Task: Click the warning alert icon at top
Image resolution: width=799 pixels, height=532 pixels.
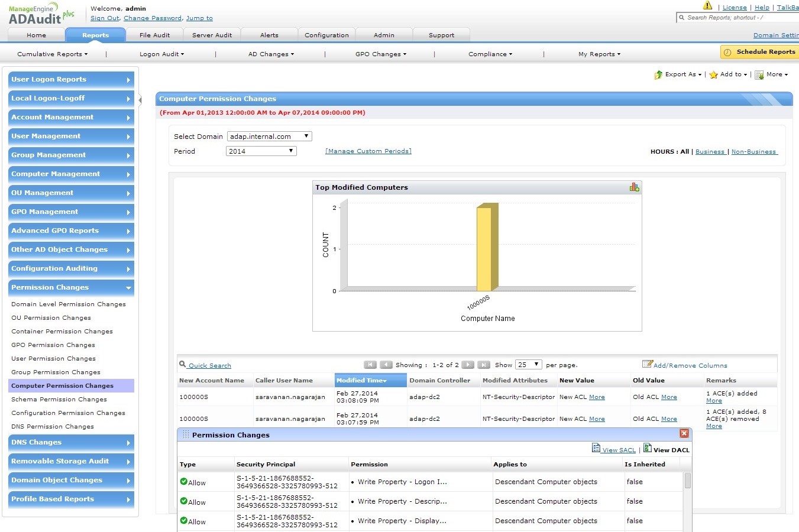Action: (707, 6)
